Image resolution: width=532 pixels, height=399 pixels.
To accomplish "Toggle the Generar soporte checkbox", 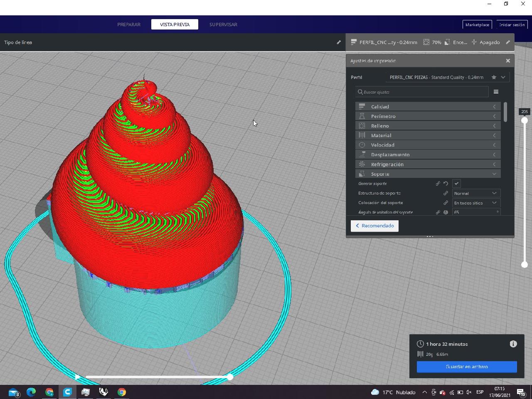I will click(x=456, y=183).
